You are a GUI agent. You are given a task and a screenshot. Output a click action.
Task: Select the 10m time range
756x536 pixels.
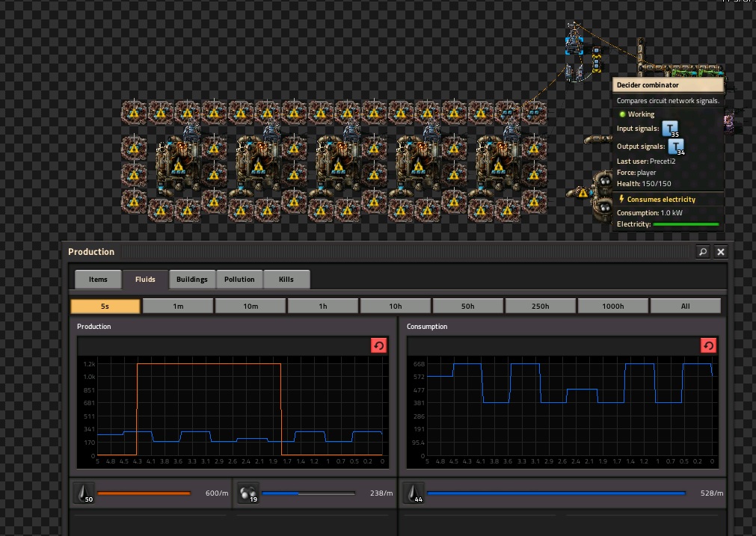tap(251, 306)
